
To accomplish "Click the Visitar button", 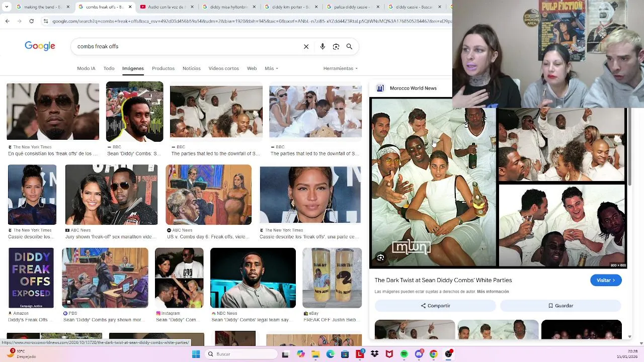I will click(x=606, y=280).
